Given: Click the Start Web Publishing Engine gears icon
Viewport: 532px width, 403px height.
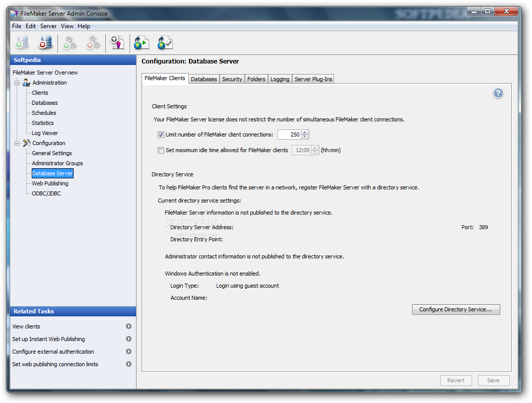Looking at the screenshot, I should click(70, 43).
